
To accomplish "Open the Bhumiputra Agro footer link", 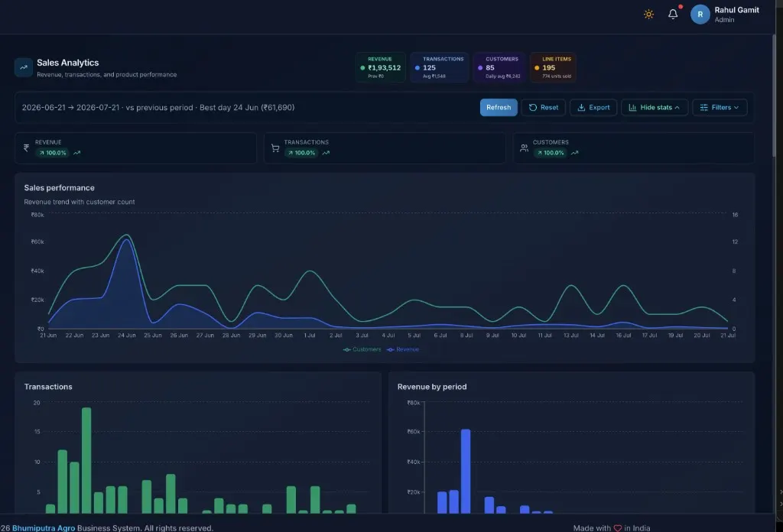I will (44, 528).
